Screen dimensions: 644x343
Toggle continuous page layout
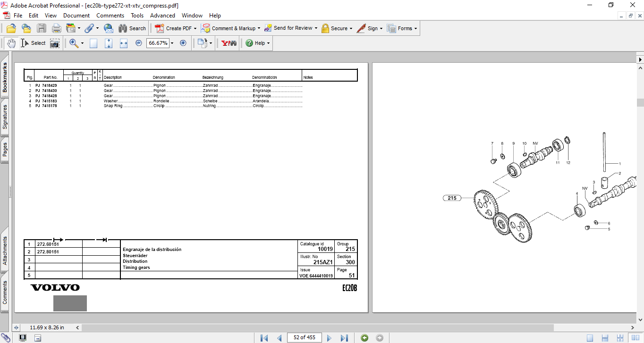coord(605,338)
